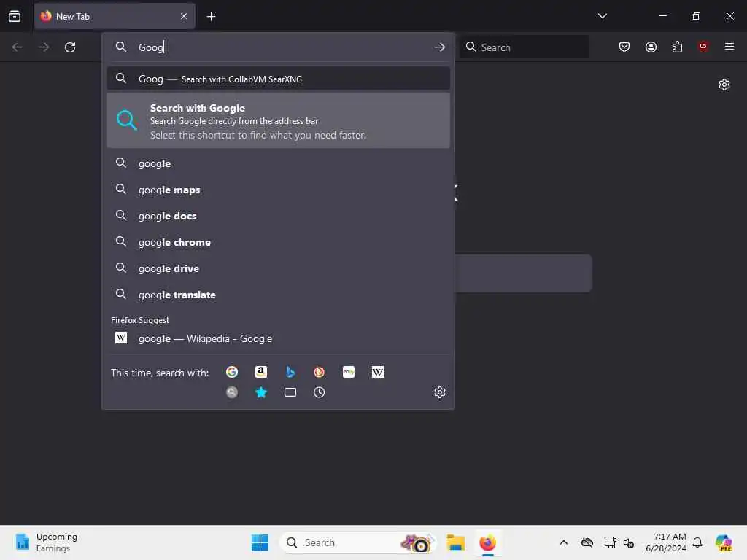Open new tab page personalize gear
Image resolution: width=747 pixels, height=560 pixels.
[724, 85]
